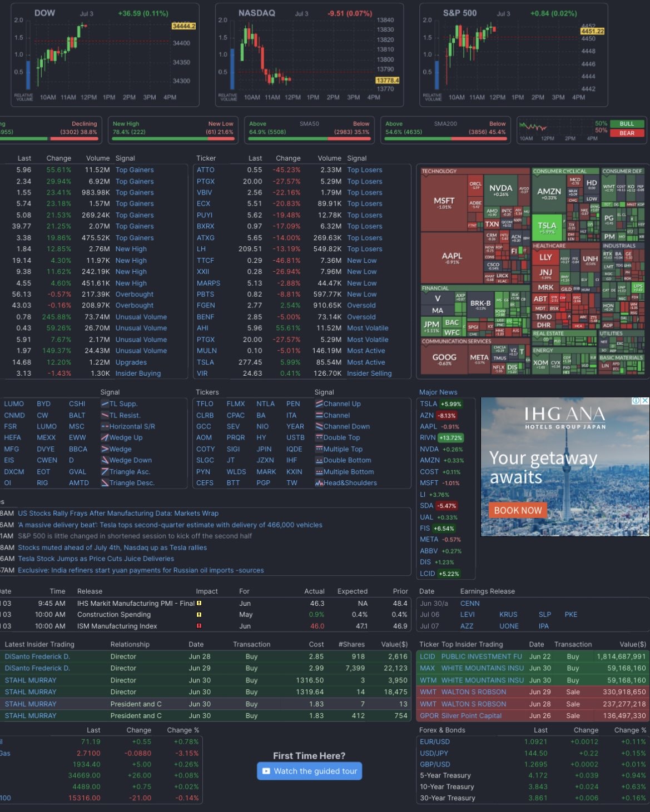Click the LLY tile in the heat map
650x812 pixels.
pos(545,257)
